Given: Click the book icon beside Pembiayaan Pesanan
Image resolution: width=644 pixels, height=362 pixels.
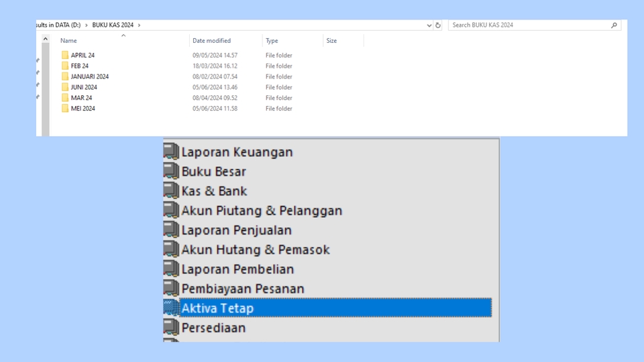Looking at the screenshot, I should (171, 288).
